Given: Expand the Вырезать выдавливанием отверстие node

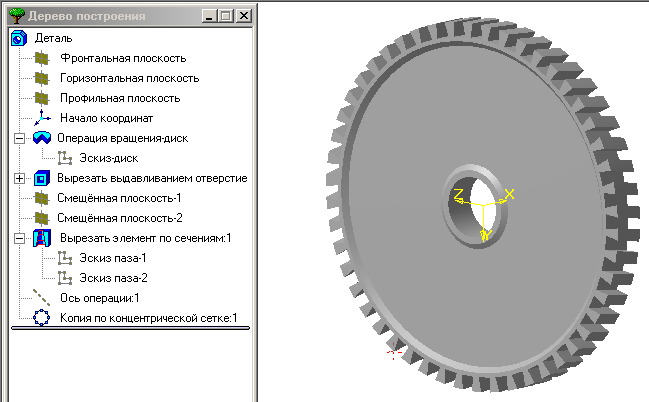Looking at the screenshot, I should pyautogui.click(x=19, y=178).
